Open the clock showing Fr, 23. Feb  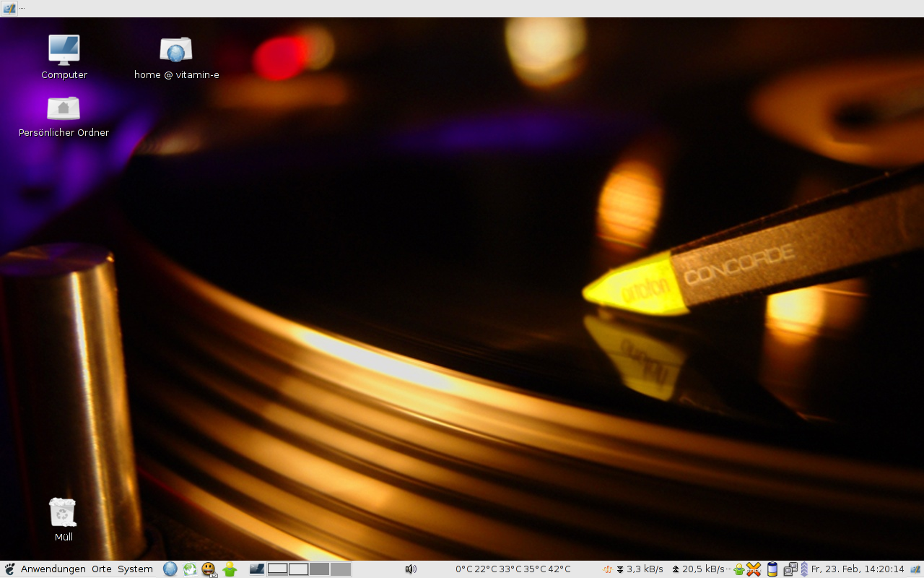click(858, 569)
